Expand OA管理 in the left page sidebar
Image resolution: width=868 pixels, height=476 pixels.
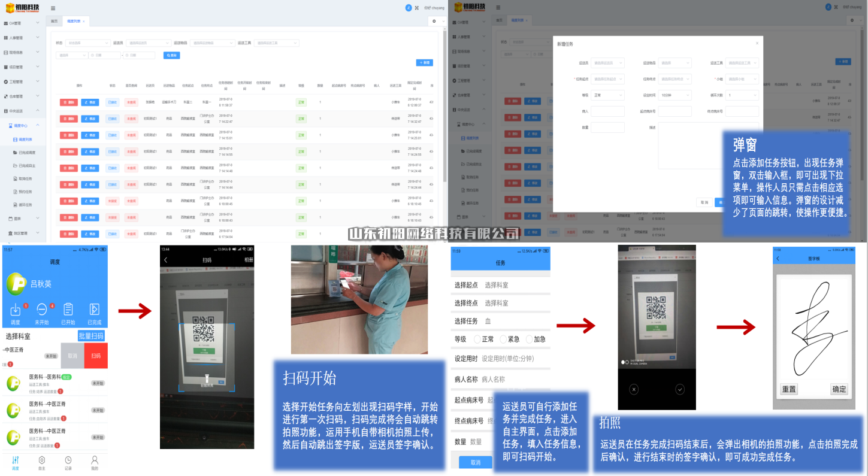pyautogui.click(x=22, y=23)
